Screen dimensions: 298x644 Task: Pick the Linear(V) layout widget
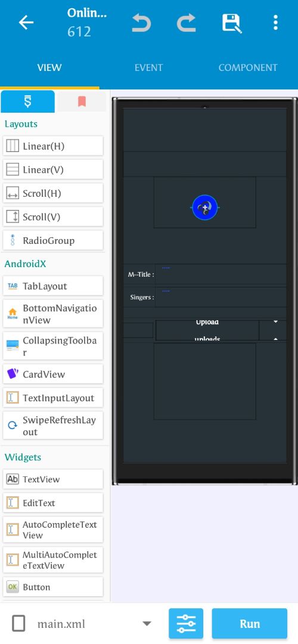53,169
